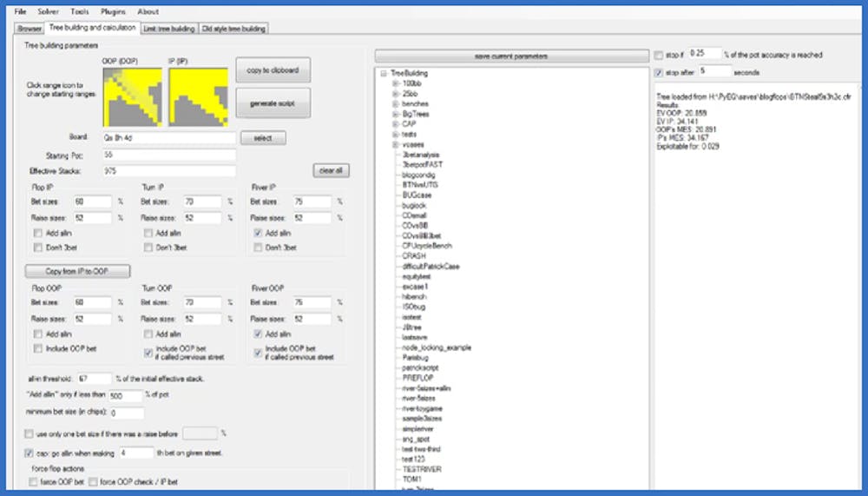Expand the tests folder
This screenshot has width=868, height=496.
pos(396,134)
